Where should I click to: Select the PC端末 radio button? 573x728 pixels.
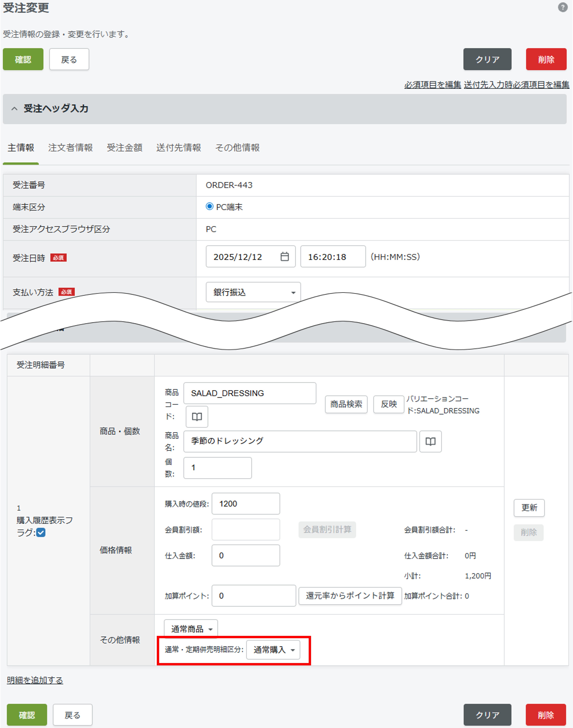209,207
